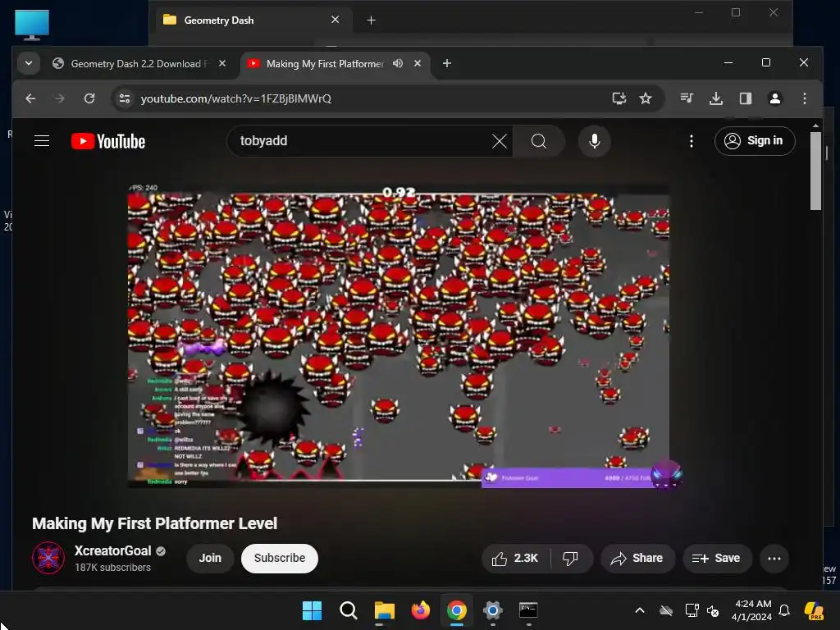
Task: Toggle the Chrome side panel
Action: click(x=745, y=98)
